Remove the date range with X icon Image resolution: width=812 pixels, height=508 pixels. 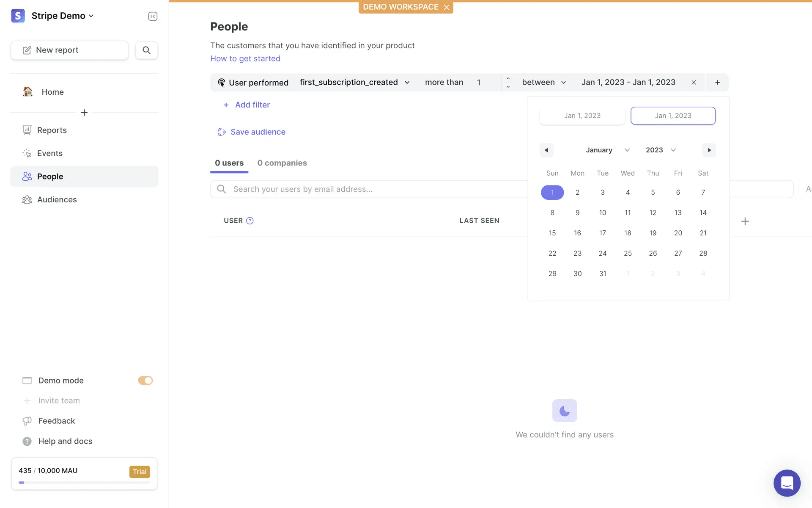click(694, 83)
